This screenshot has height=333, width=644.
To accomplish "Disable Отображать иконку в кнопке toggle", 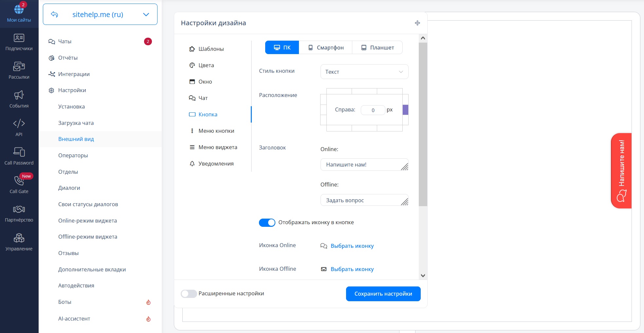I will [267, 223].
